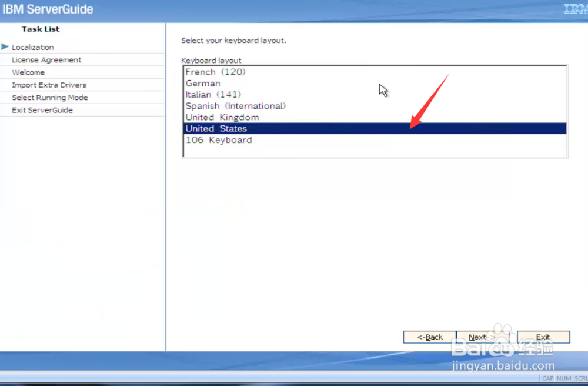Viewport: 588px width, 386px height.
Task: Select United Kingdom keyboard layout
Action: tap(375, 117)
